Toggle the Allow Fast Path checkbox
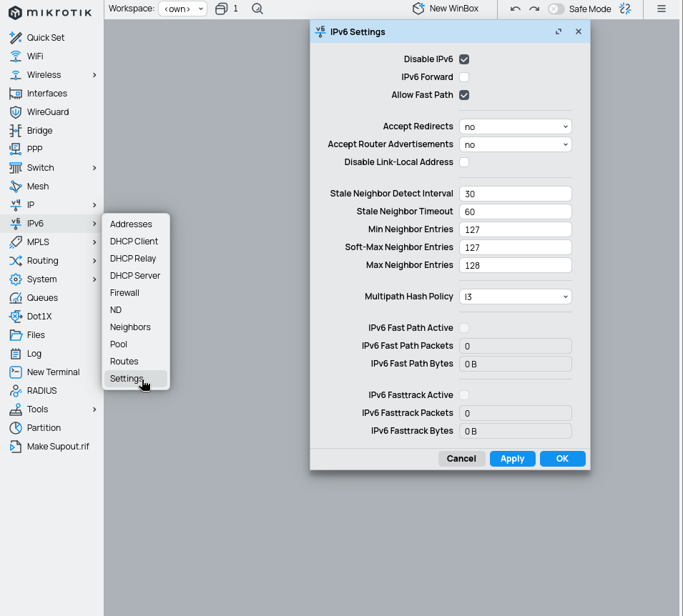Screen dimensions: 683x616 [x=464, y=95]
